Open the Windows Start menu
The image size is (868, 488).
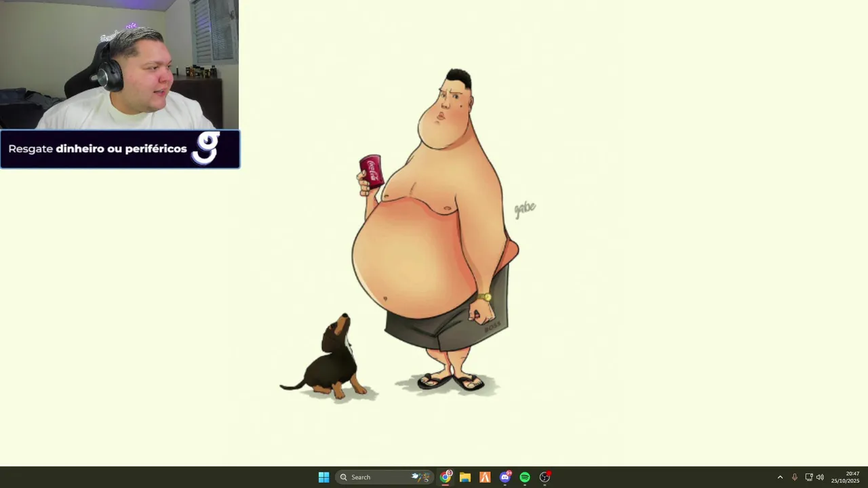coord(323,477)
